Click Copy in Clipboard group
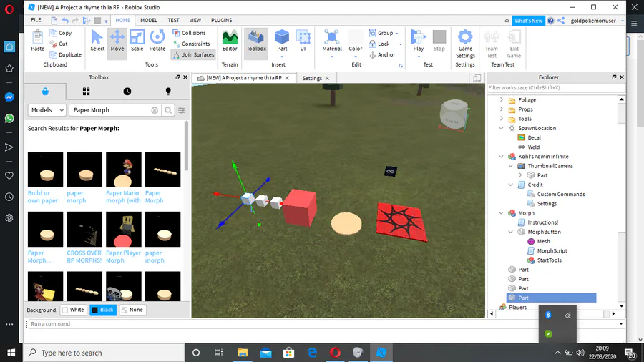The image size is (644, 362). click(60, 33)
